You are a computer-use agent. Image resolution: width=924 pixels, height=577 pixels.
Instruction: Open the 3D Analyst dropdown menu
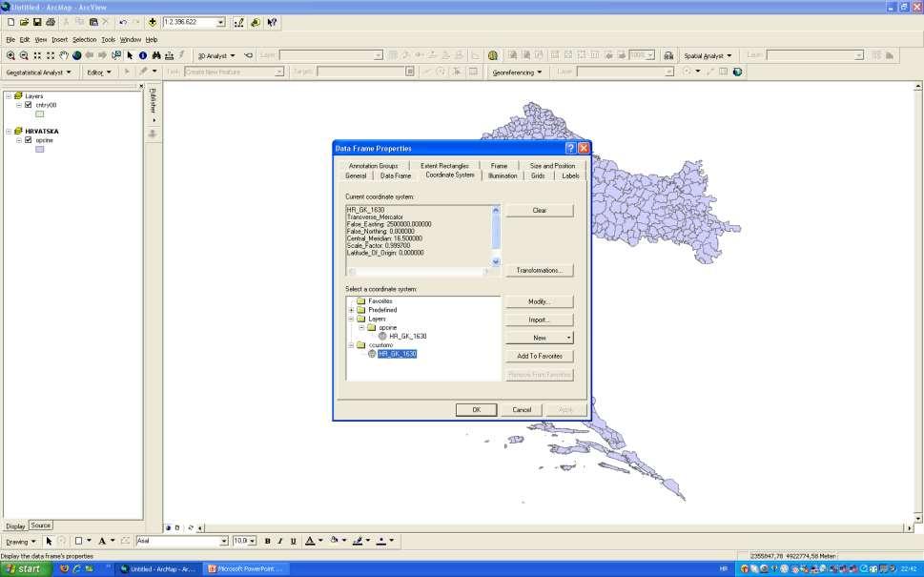point(216,55)
